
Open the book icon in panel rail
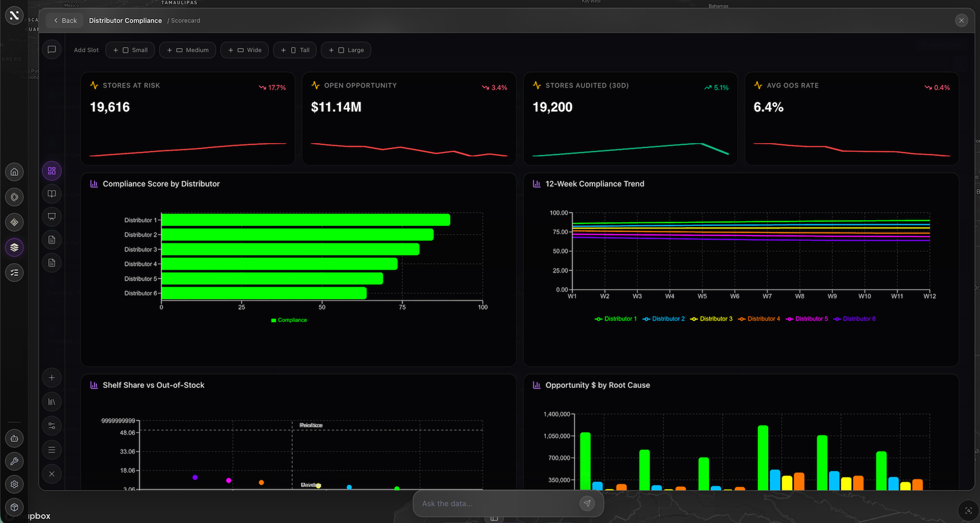coord(52,194)
